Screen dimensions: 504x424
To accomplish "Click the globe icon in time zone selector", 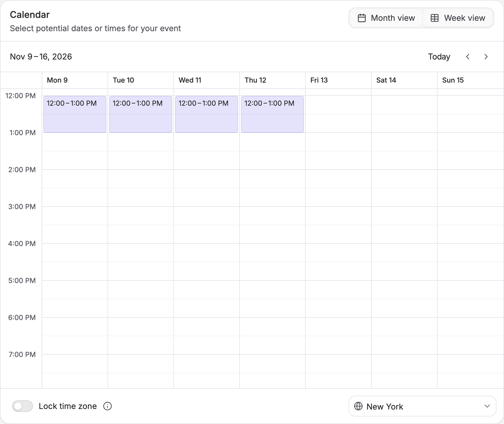I will tap(358, 406).
